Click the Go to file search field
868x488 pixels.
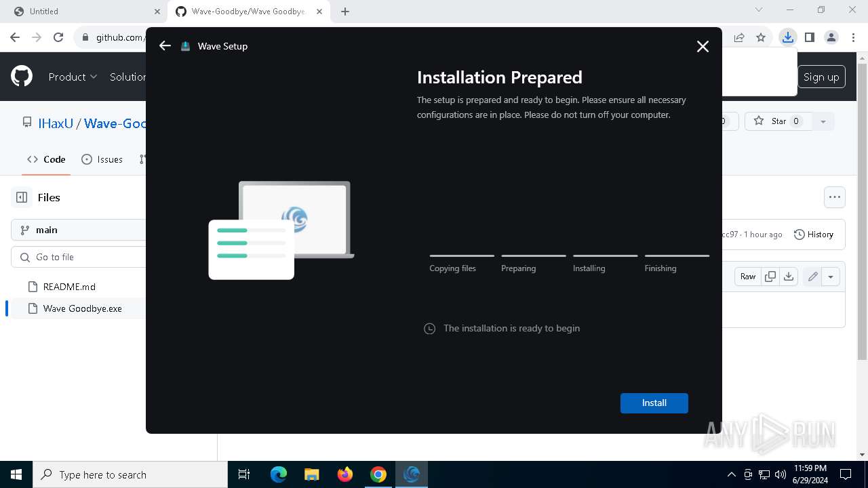pos(79,257)
